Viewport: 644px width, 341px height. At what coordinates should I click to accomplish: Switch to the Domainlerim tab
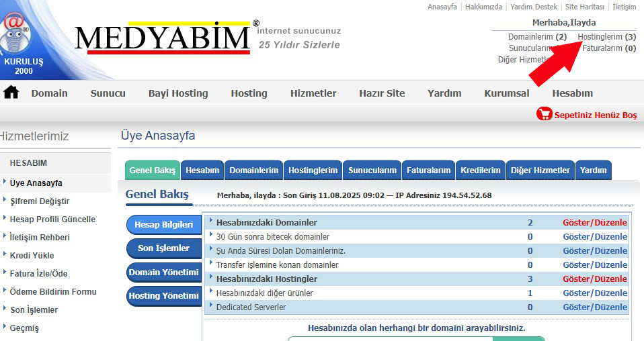[x=254, y=170]
